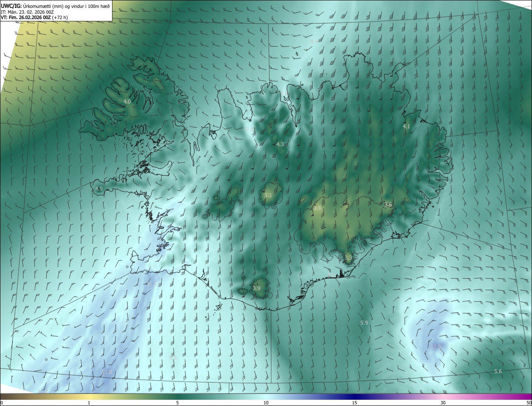This screenshot has width=532, height=406.
Task: Click the 3.6 precipitation value label
Action: 388,204
